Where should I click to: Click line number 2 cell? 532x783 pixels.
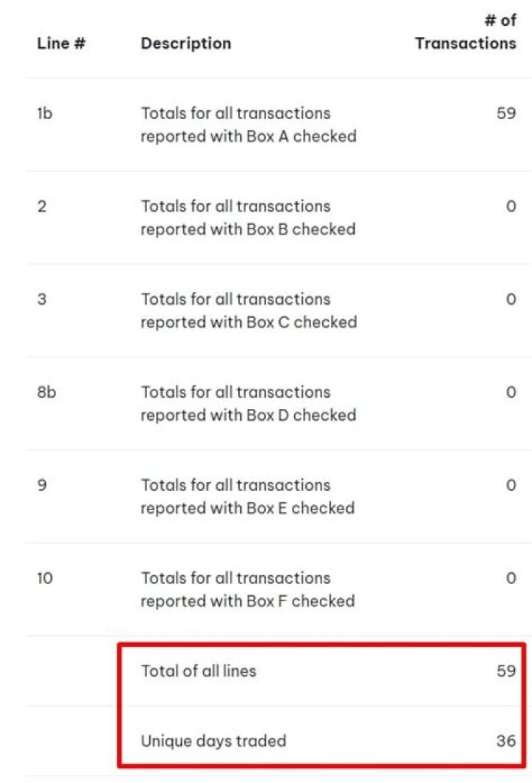pos(41,206)
